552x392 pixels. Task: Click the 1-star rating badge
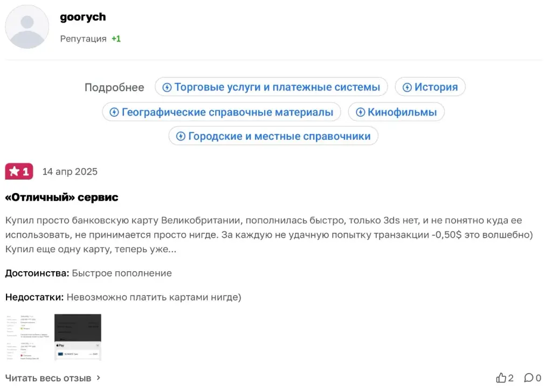(19, 171)
